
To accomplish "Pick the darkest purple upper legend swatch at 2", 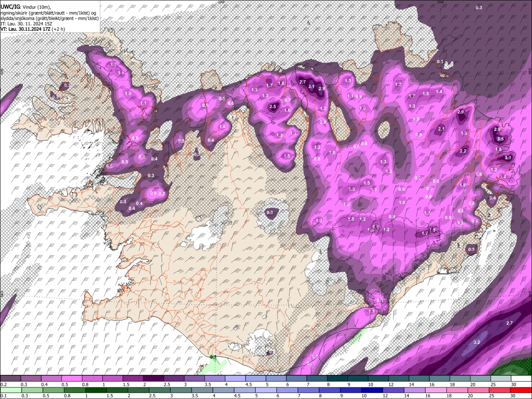I will click(153, 379).
